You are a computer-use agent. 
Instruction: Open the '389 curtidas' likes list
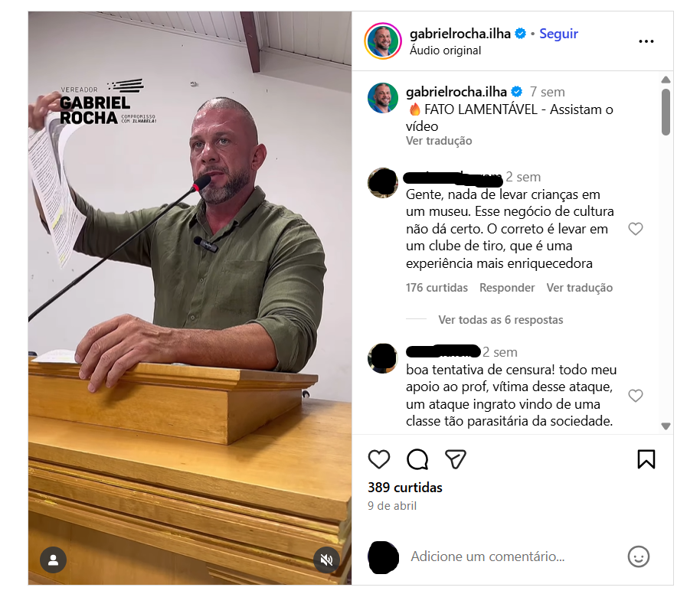pyautogui.click(x=405, y=488)
